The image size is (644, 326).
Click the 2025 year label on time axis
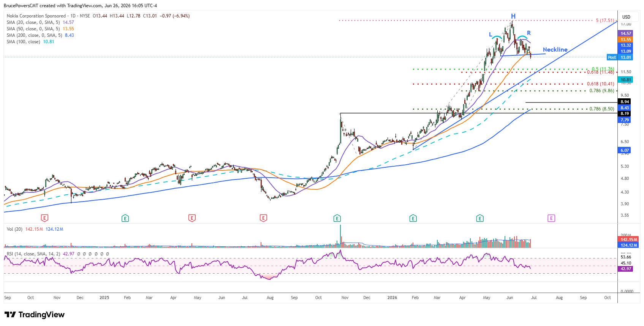pos(104,298)
